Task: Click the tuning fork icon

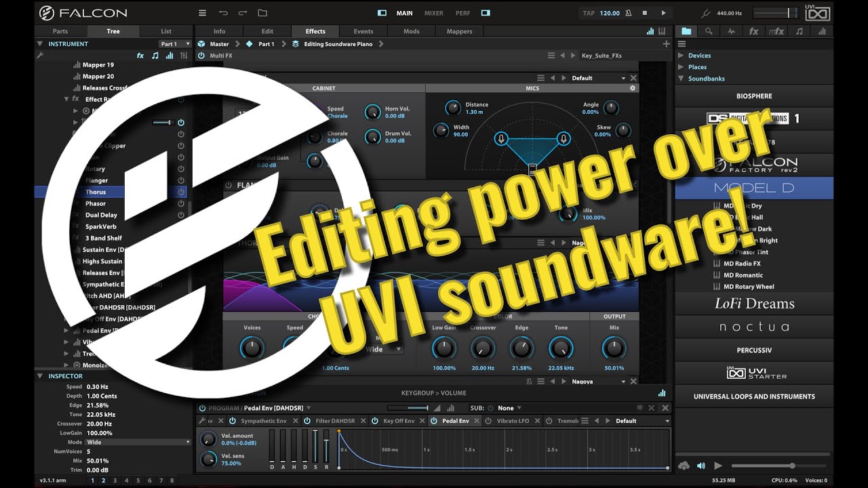Action: 706,13
